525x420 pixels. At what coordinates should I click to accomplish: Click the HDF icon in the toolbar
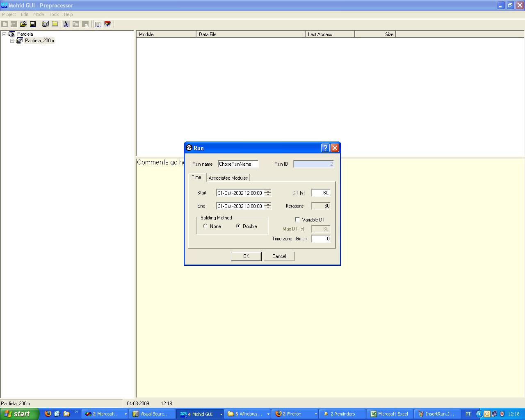click(107, 24)
